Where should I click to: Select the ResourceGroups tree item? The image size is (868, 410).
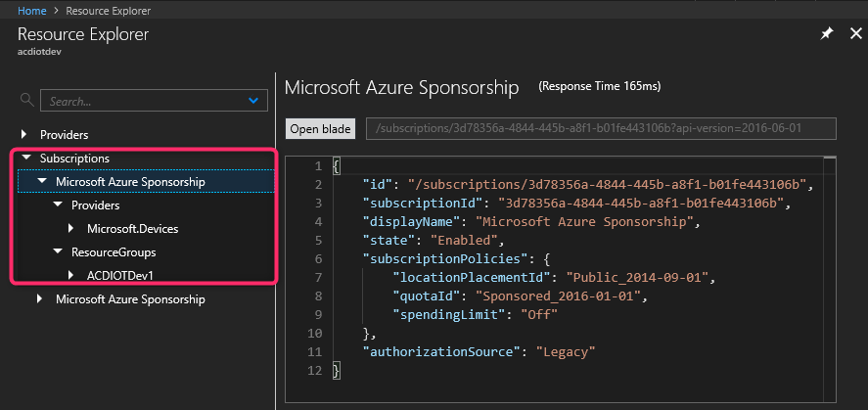coord(112,252)
